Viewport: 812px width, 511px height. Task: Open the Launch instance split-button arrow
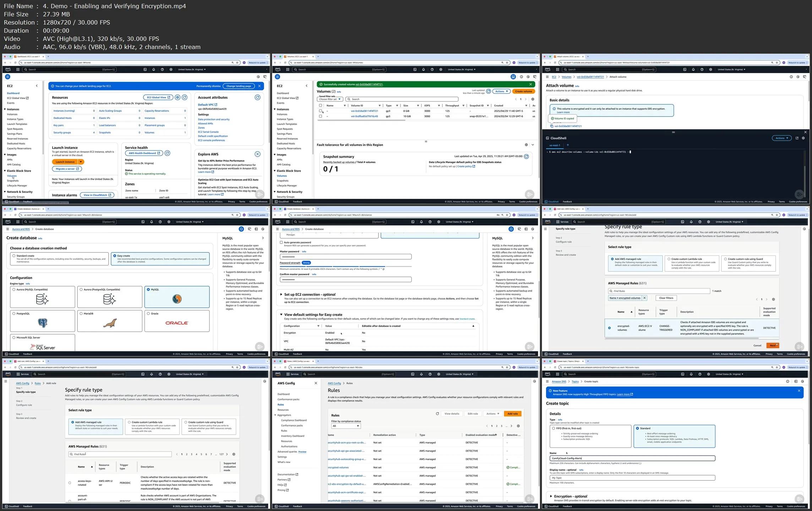pos(81,162)
